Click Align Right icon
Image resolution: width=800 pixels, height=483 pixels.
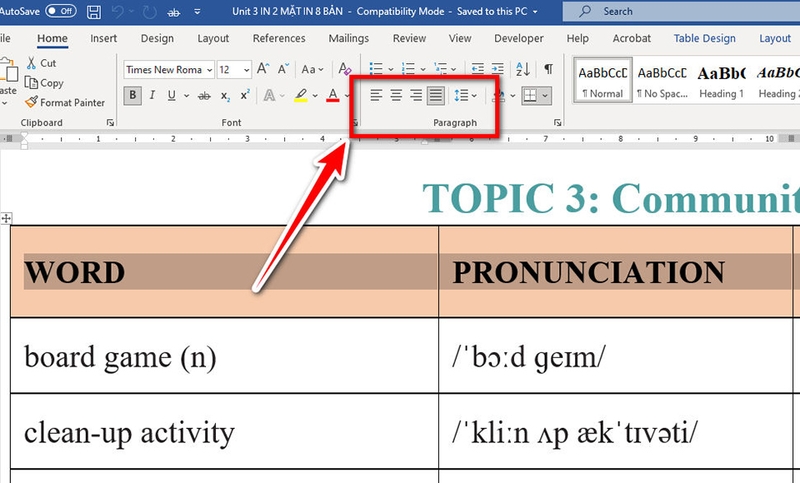(x=416, y=95)
